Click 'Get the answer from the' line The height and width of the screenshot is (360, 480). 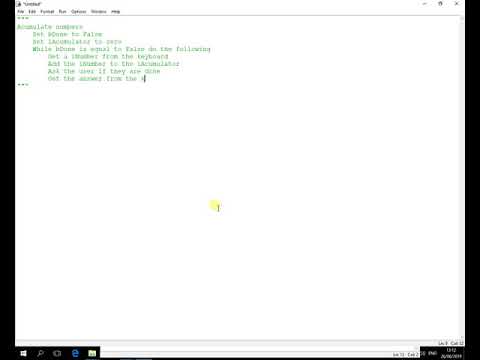coord(97,78)
